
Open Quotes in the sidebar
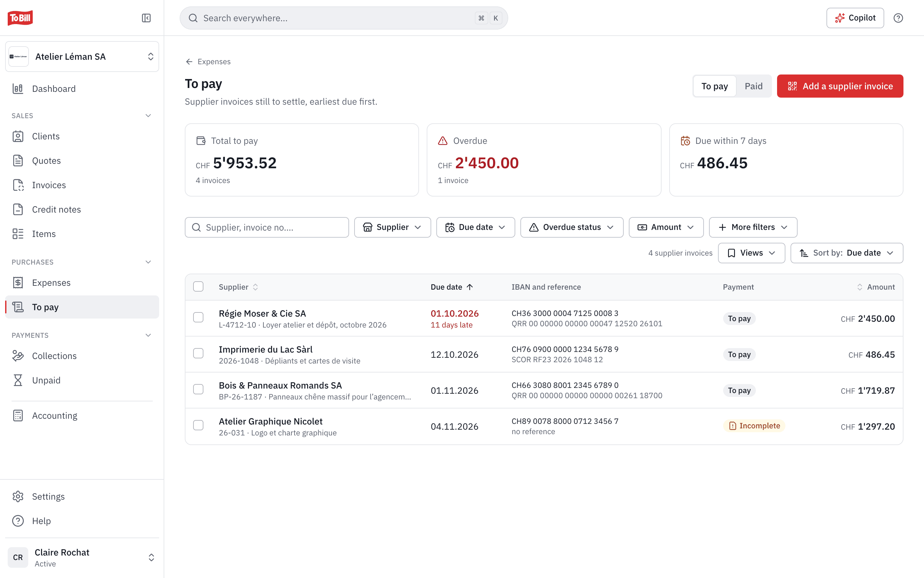tap(82, 161)
